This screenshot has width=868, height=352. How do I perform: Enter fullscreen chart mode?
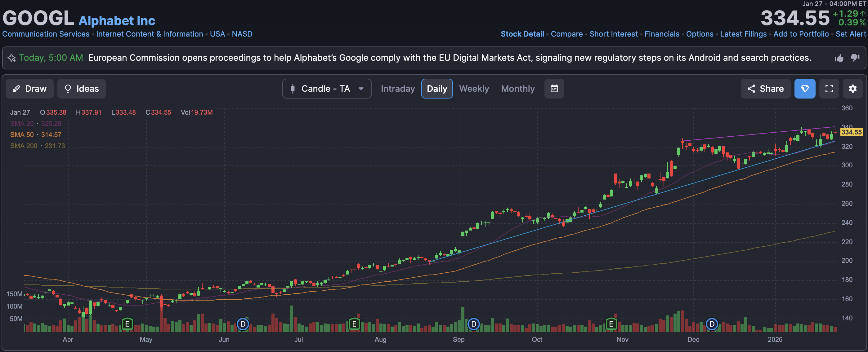click(829, 89)
